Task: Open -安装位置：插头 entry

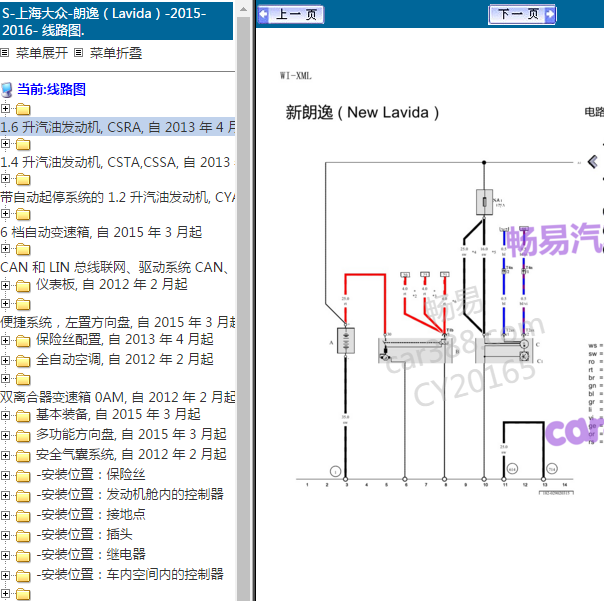Action: click(84, 534)
